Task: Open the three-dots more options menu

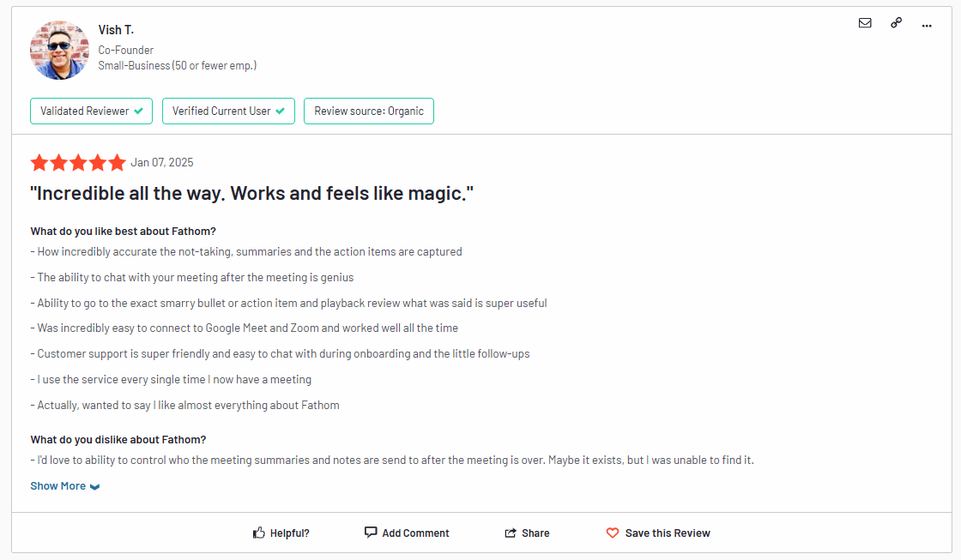Action: 927,26
